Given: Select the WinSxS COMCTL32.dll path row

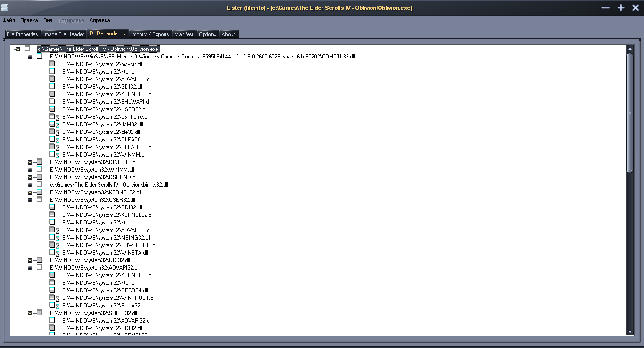Looking at the screenshot, I should pos(202,56).
